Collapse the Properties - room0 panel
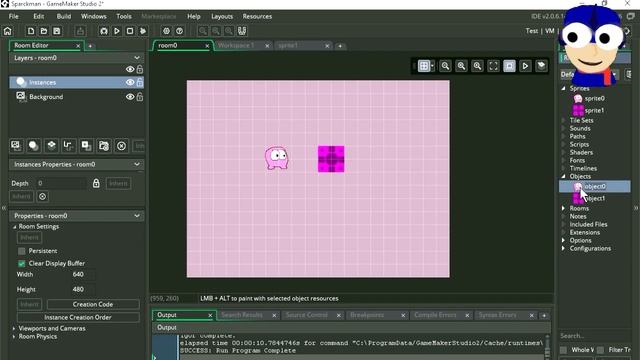Viewport: 640px width, 360px height. pos(137,216)
